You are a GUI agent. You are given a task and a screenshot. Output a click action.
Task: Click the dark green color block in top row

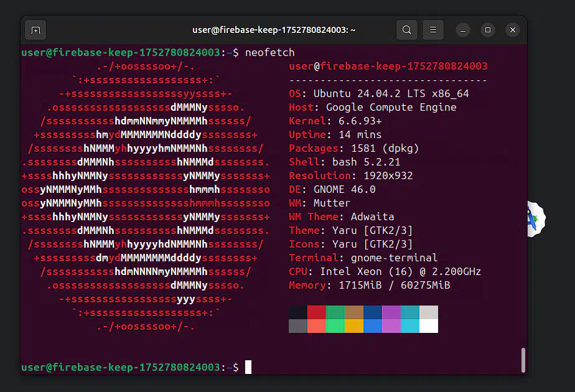[x=335, y=312]
